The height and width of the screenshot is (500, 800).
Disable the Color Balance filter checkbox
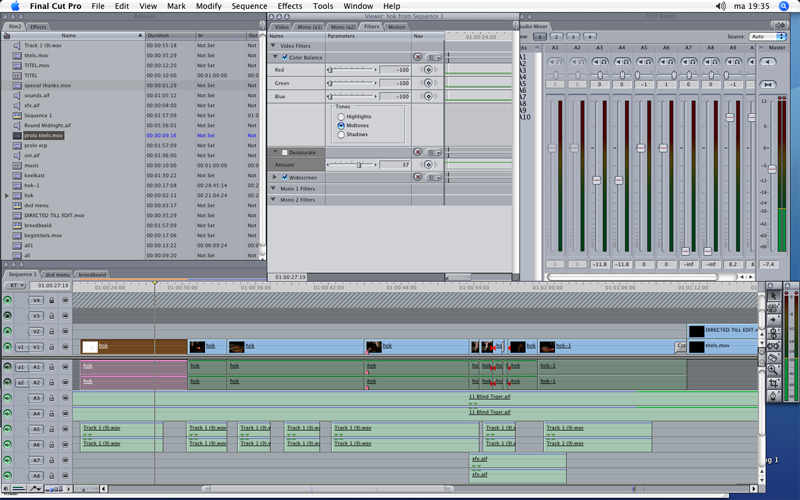[285, 57]
